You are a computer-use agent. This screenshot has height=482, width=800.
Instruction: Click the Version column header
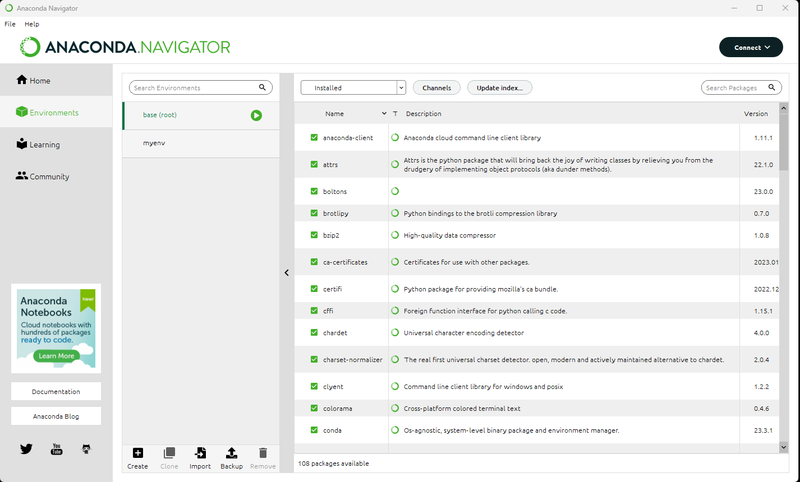756,114
